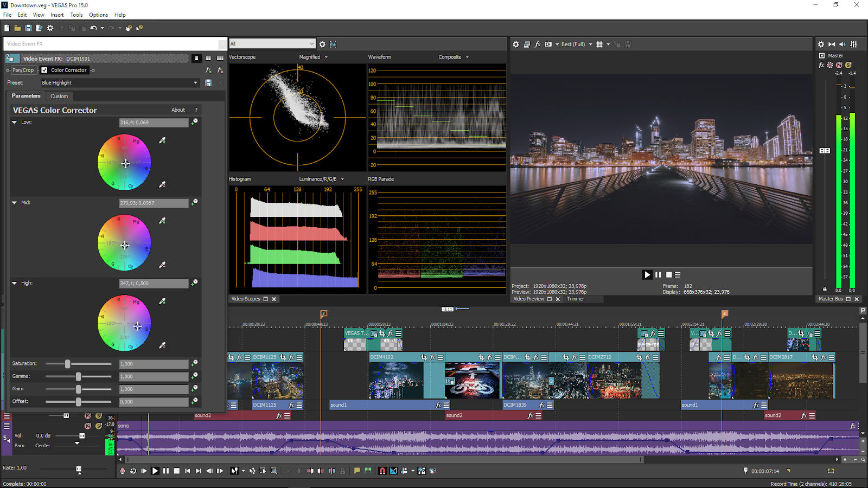Screen dimensions: 868x488
Task: Open Video Output FX via the fx icon
Action: (x=538, y=44)
